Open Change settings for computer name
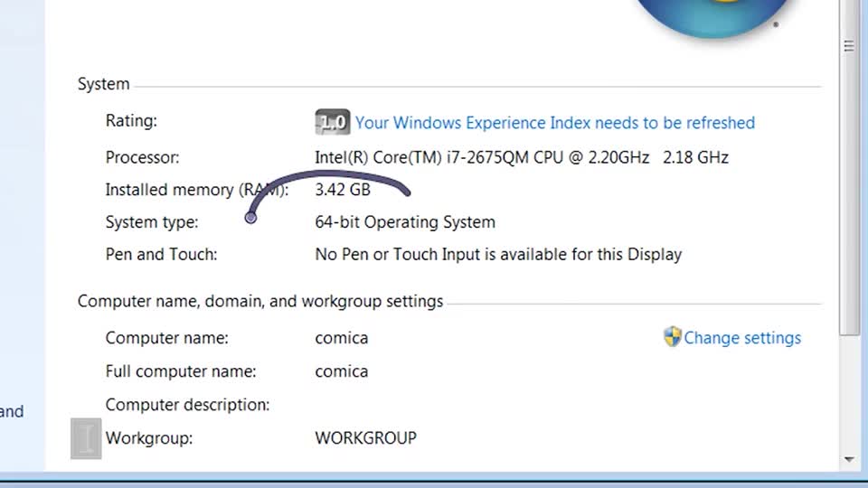868x488 pixels. click(742, 338)
